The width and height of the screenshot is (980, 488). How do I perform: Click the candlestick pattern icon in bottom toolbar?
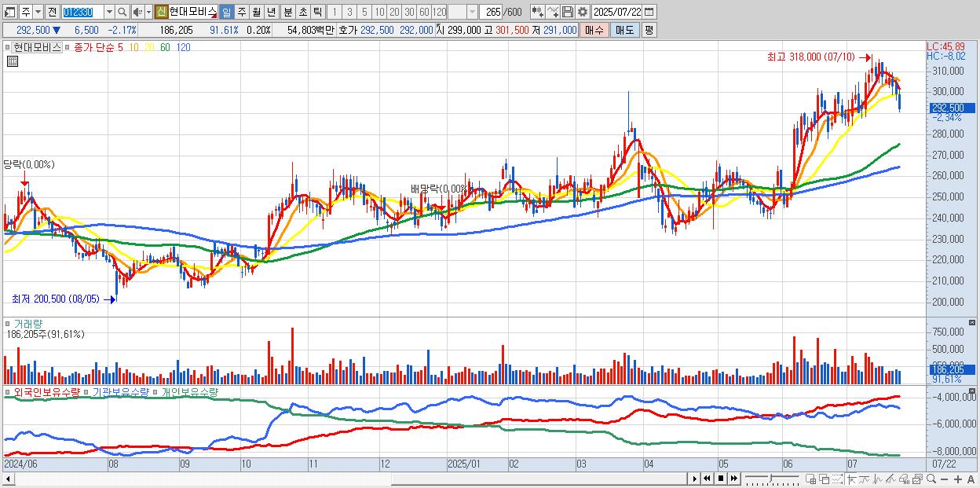click(x=878, y=479)
